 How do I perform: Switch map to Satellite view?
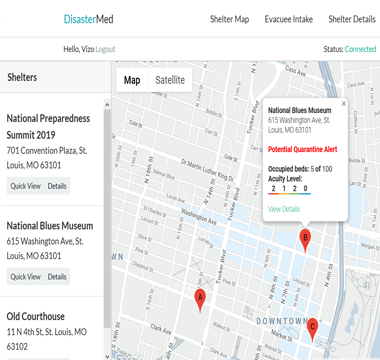(170, 80)
